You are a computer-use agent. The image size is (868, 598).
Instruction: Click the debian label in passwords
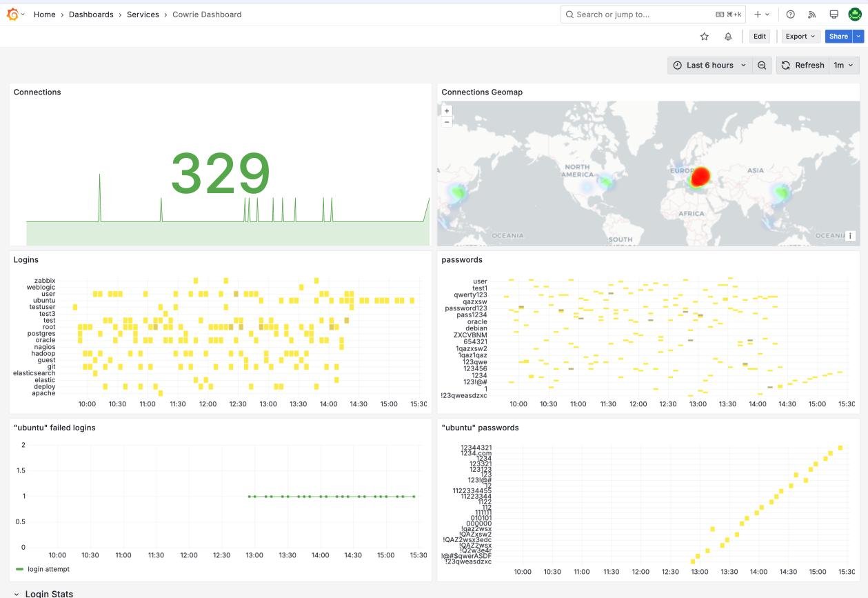[476, 328]
